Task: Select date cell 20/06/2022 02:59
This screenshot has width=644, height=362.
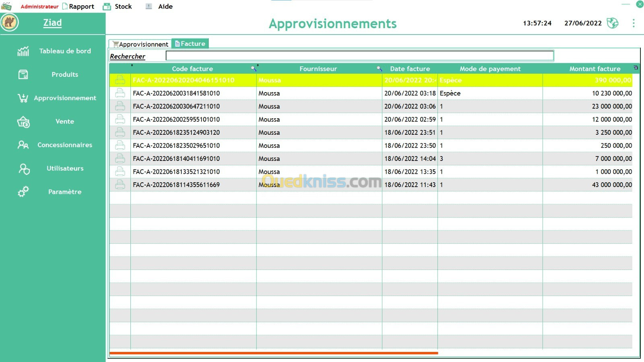Action: point(410,119)
